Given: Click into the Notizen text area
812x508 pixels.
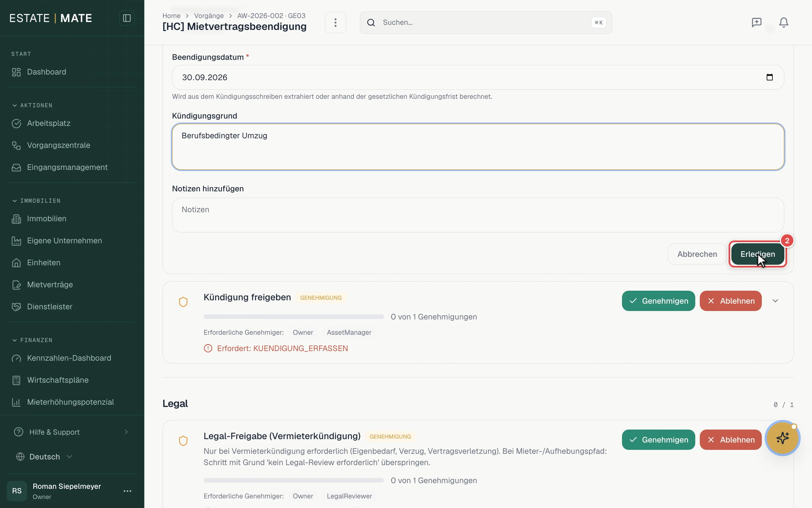Looking at the screenshot, I should click(478, 215).
